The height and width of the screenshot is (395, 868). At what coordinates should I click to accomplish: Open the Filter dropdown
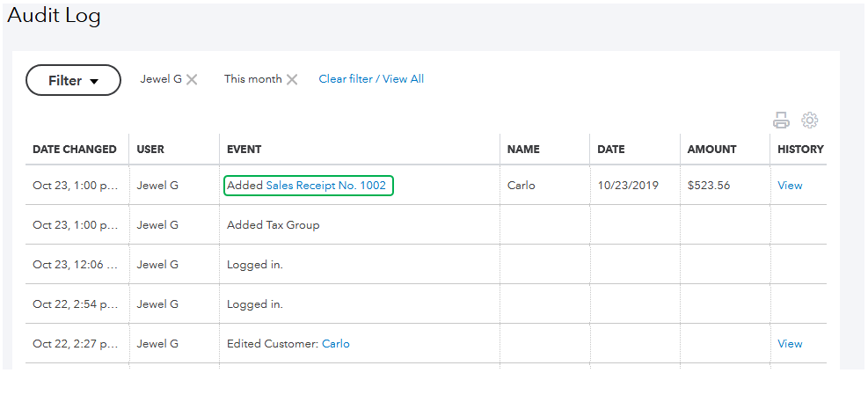coord(73,80)
